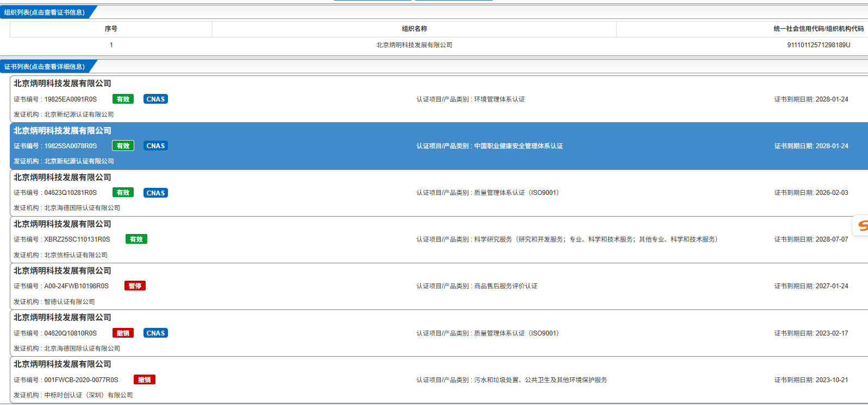868x405 pixels.
Task: Click CNAS badge for certificate 19825EA0091R0S
Action: click(x=155, y=99)
